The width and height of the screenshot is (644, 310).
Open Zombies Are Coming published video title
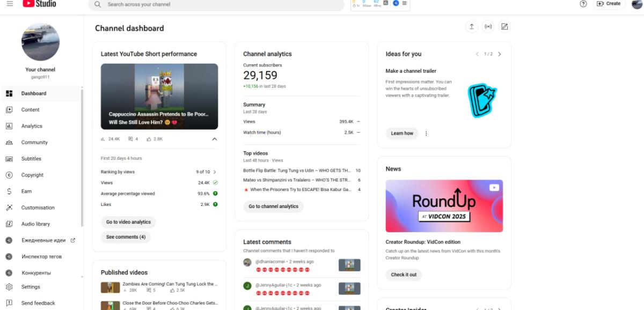coord(170,284)
